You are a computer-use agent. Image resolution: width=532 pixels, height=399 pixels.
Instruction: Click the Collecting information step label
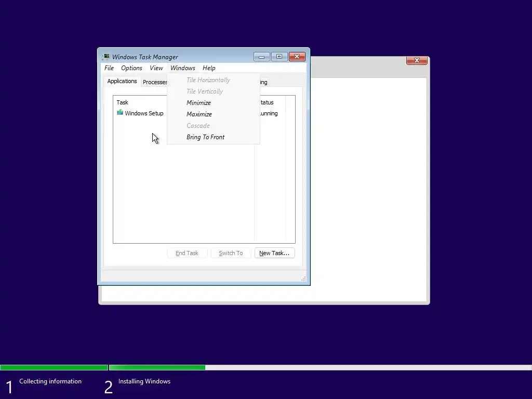[x=50, y=381]
